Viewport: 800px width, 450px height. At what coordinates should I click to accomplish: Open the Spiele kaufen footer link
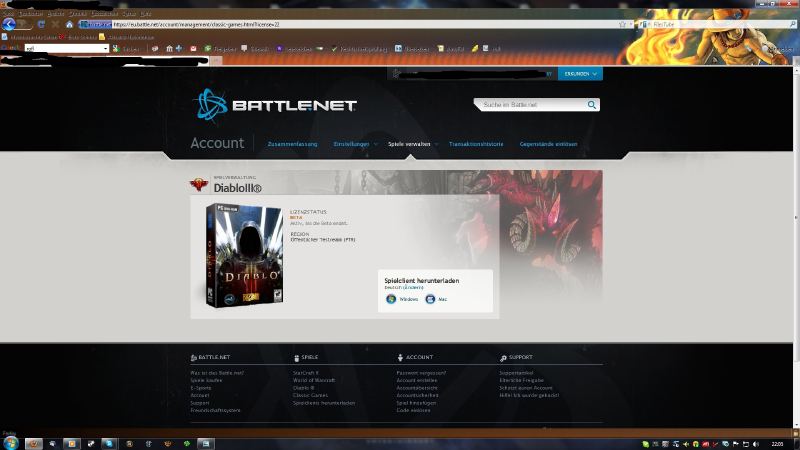coord(206,380)
